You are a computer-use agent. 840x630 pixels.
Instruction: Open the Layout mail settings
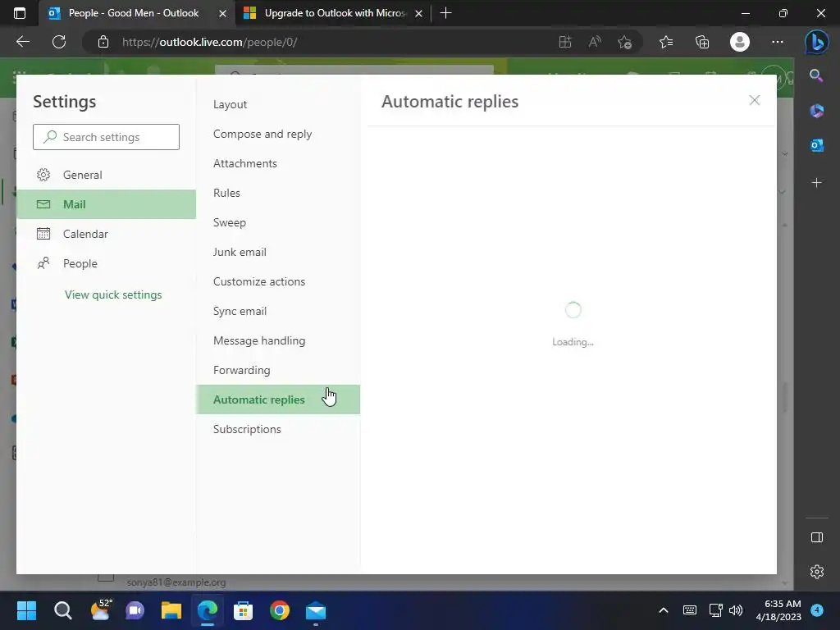point(277,104)
